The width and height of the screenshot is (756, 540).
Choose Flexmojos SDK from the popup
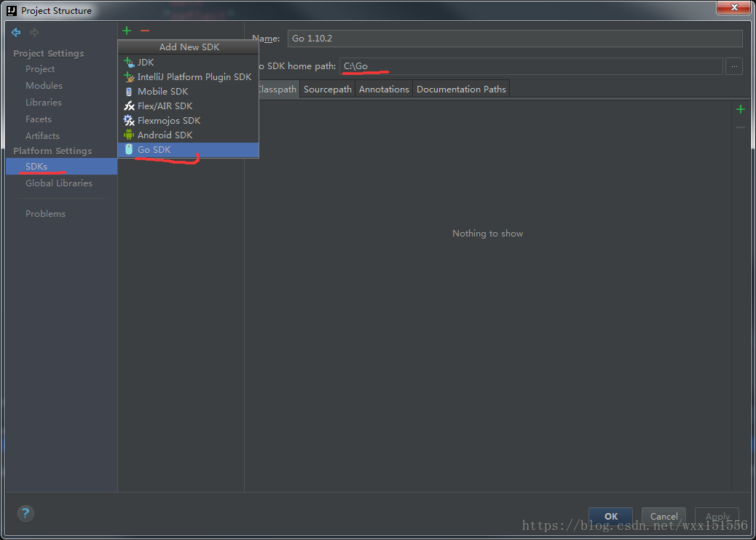pos(188,120)
